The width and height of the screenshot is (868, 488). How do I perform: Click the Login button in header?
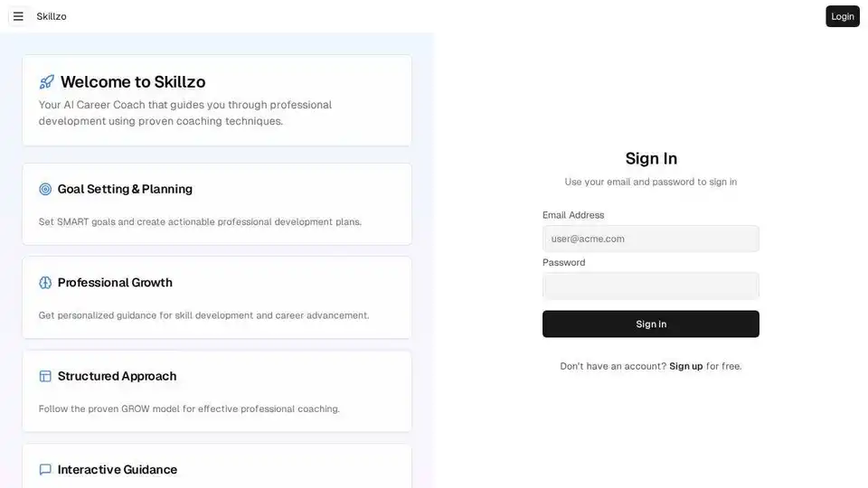843,16
